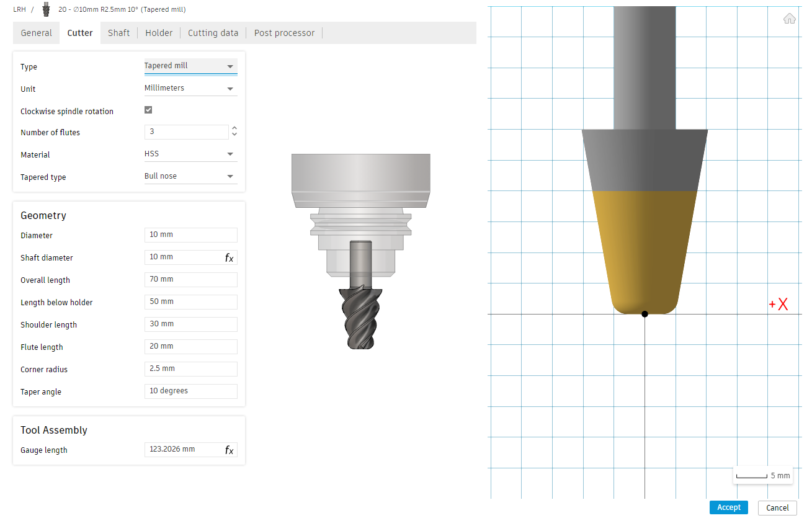Disable Clockwise spindle rotation
This screenshot has width=812, height=518.
148,109
